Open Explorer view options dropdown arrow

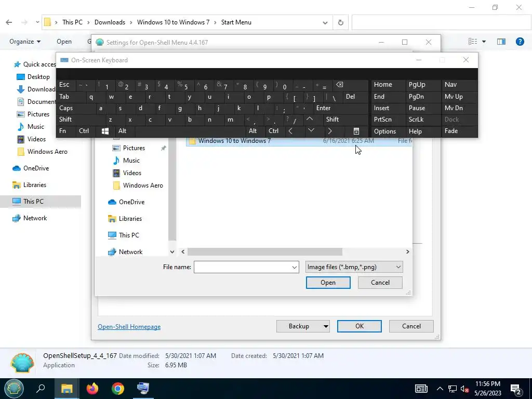484,42
